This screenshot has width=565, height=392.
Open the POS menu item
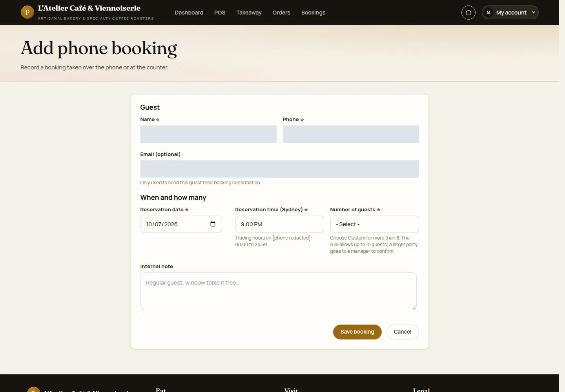pyautogui.click(x=220, y=13)
